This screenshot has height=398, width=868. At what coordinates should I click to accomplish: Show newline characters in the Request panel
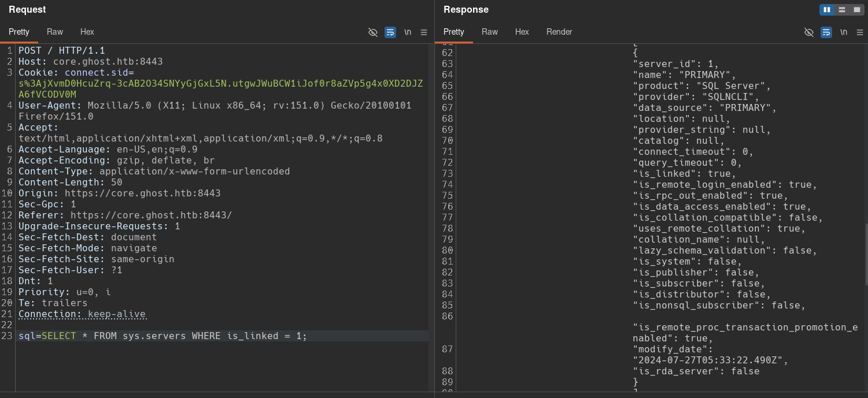[x=408, y=32]
